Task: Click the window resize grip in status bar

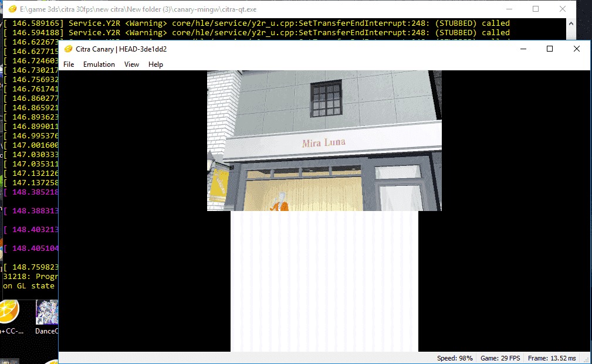Action: (x=586, y=359)
